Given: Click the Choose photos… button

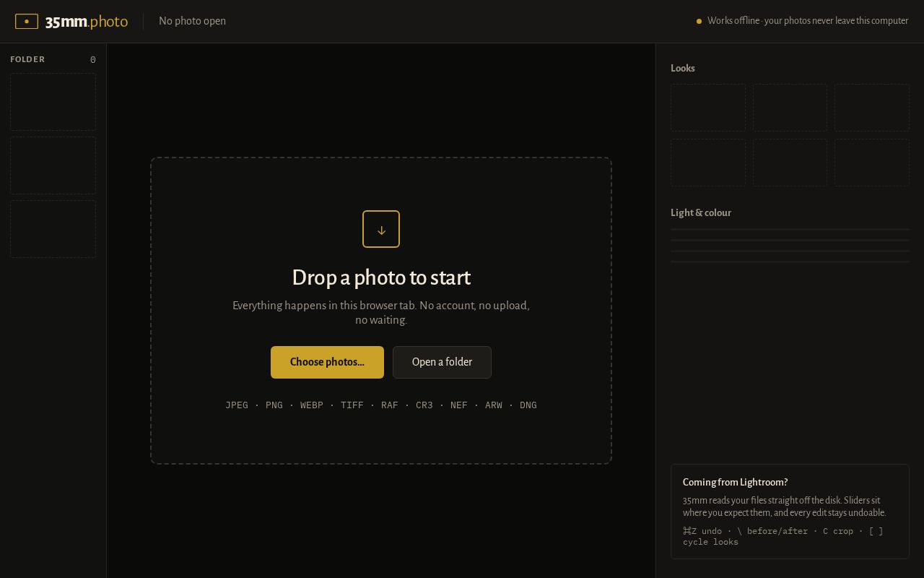Looking at the screenshot, I should 327,362.
